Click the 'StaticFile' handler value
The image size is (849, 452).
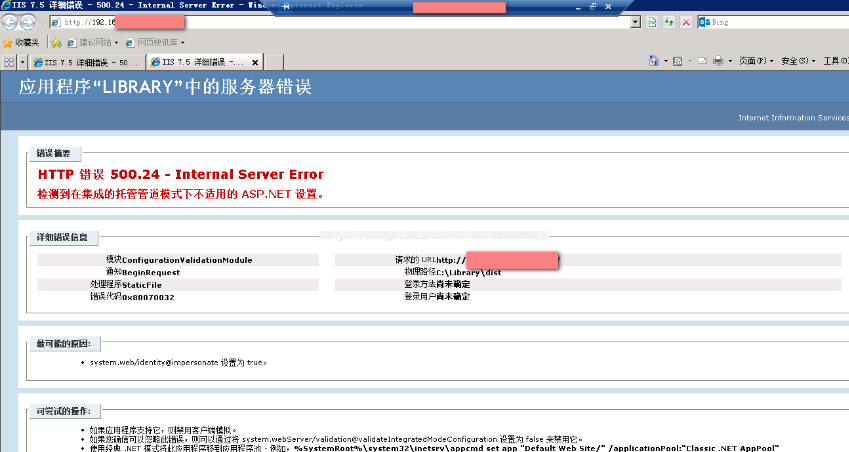click(x=141, y=285)
